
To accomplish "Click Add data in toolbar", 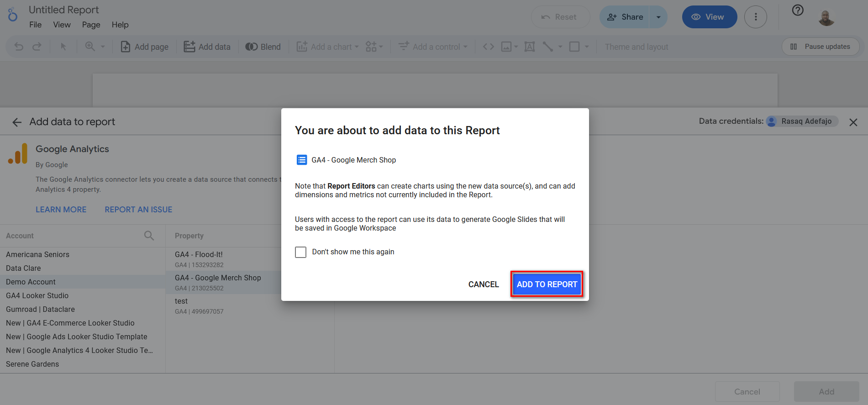I will (207, 47).
